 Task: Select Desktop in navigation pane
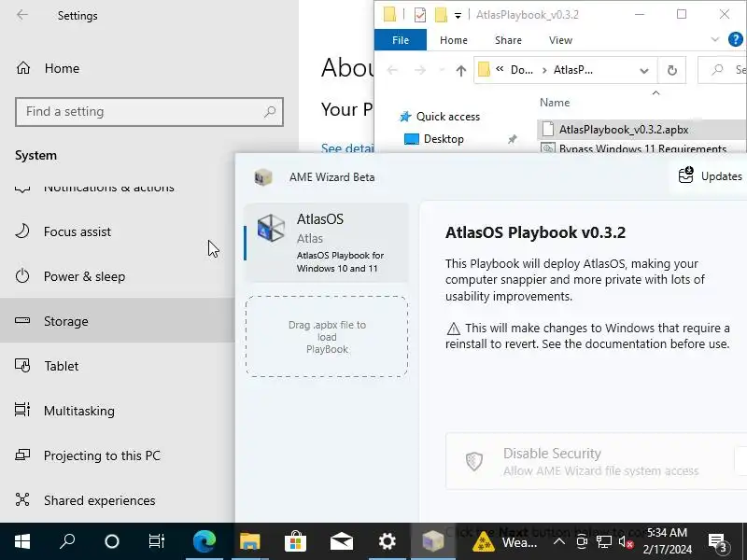point(433,139)
